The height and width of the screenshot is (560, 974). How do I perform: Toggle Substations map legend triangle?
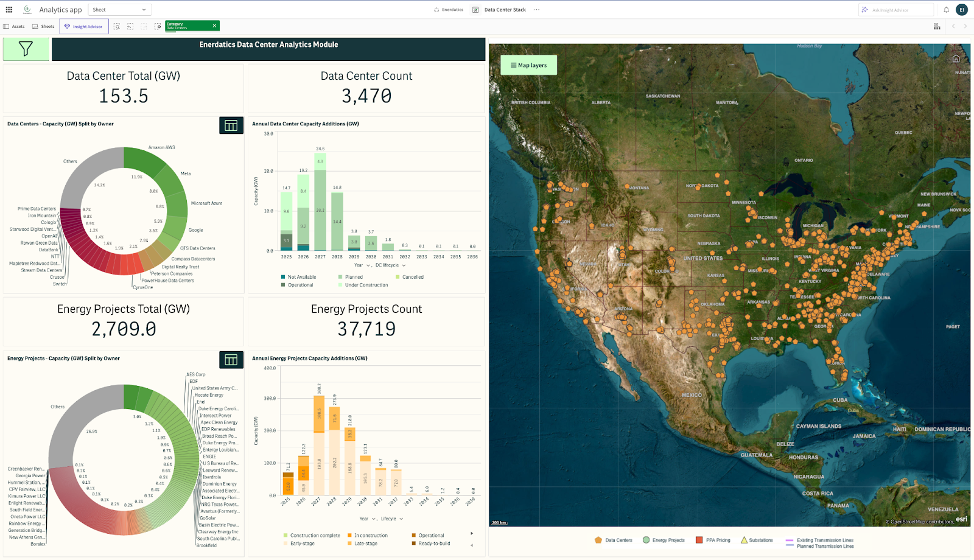tap(744, 540)
